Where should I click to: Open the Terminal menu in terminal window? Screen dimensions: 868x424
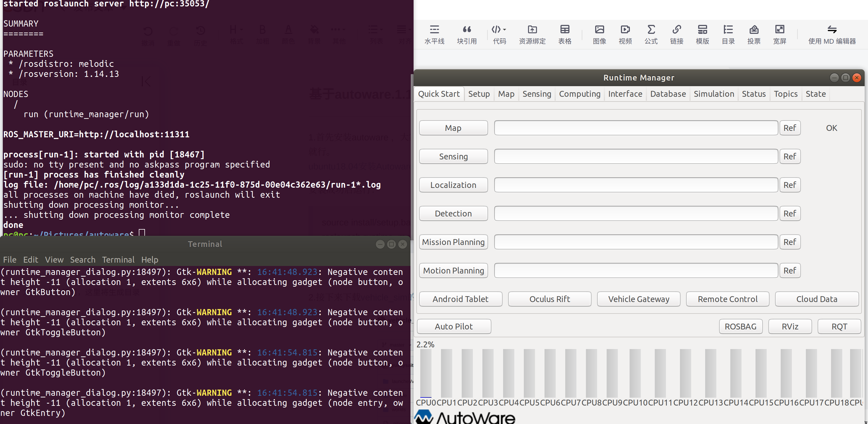click(118, 260)
